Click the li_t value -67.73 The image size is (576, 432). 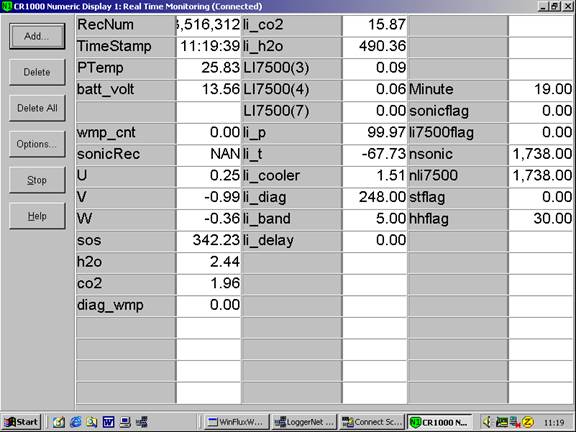coord(375,154)
